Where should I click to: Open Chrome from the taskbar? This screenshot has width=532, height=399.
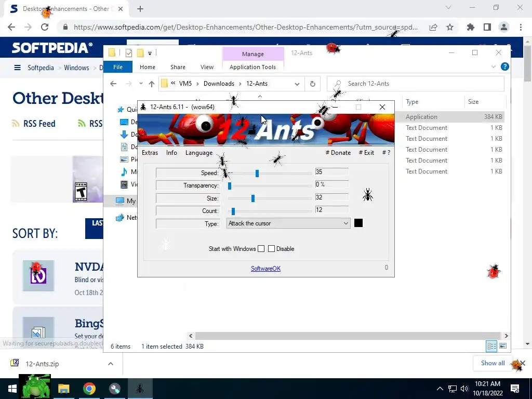[89, 389]
